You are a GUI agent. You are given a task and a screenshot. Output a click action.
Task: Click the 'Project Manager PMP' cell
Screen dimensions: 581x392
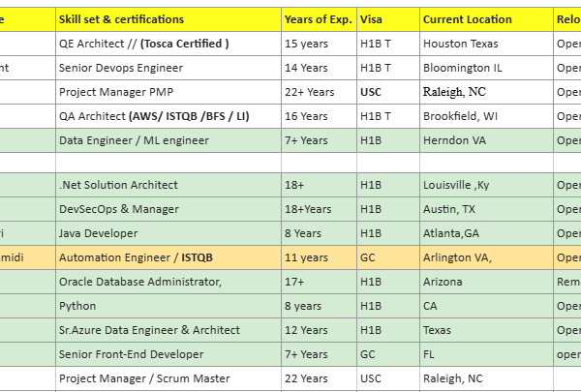click(x=167, y=92)
